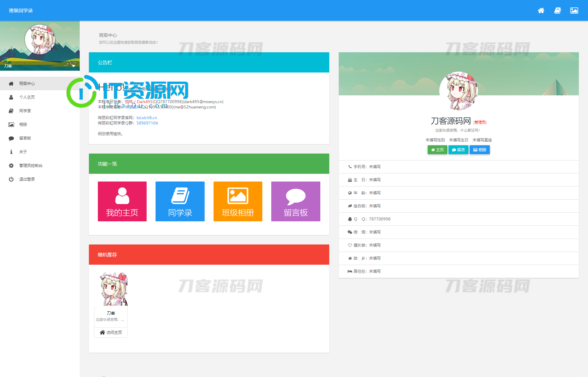
Task: Click the cyan 留言 button on profile card
Action: [458, 150]
